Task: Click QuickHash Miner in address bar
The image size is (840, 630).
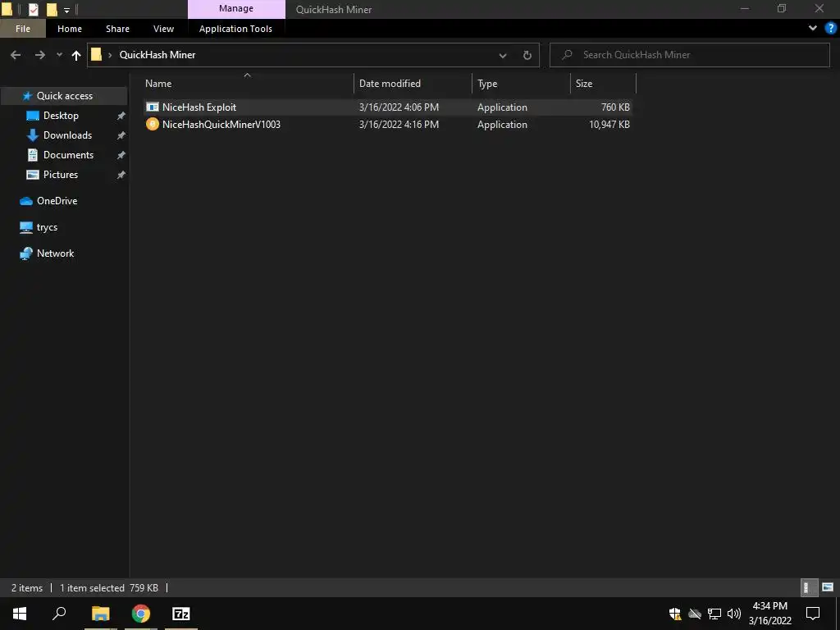Action: [x=157, y=55]
